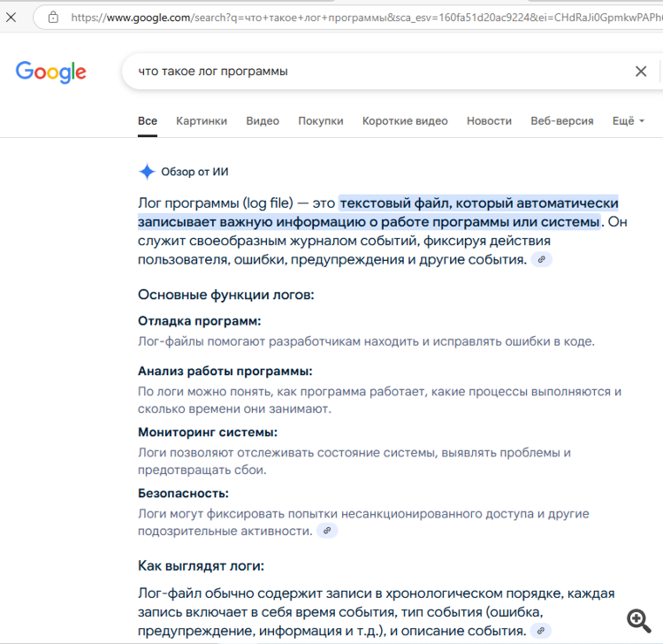The width and height of the screenshot is (663, 644).
Task: Open source link icon after 'описание события.'
Action: tap(541, 631)
